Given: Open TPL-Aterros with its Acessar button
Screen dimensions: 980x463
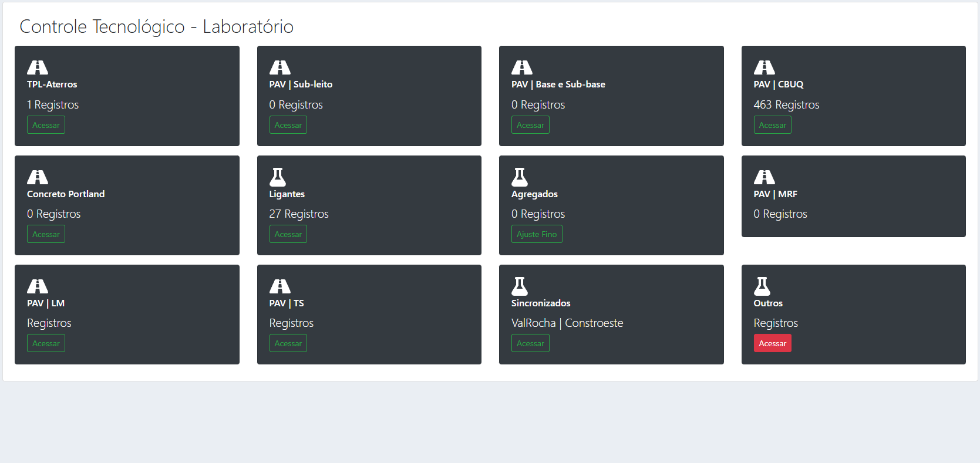Looking at the screenshot, I should (x=46, y=125).
